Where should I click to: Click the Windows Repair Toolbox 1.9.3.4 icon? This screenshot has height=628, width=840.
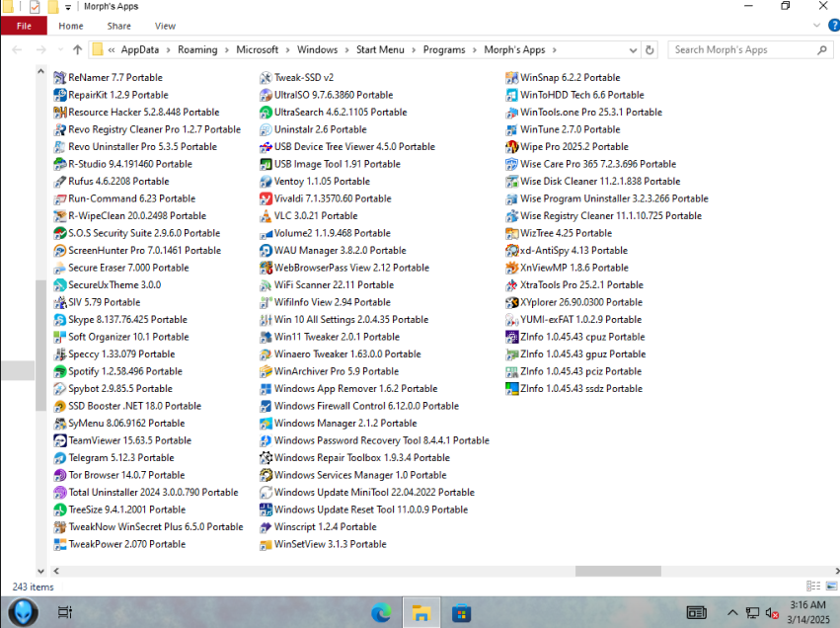[266, 458]
